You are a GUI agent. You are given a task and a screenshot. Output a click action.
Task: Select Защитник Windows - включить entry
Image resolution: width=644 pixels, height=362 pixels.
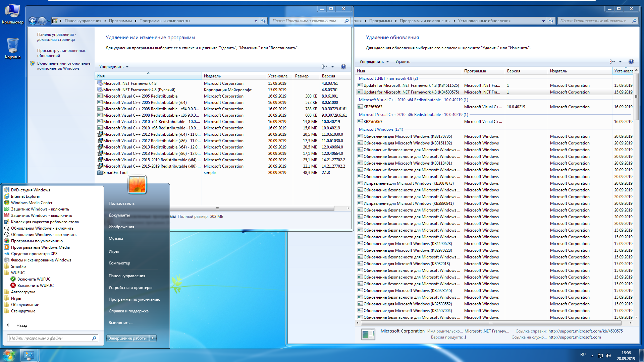[40, 209]
